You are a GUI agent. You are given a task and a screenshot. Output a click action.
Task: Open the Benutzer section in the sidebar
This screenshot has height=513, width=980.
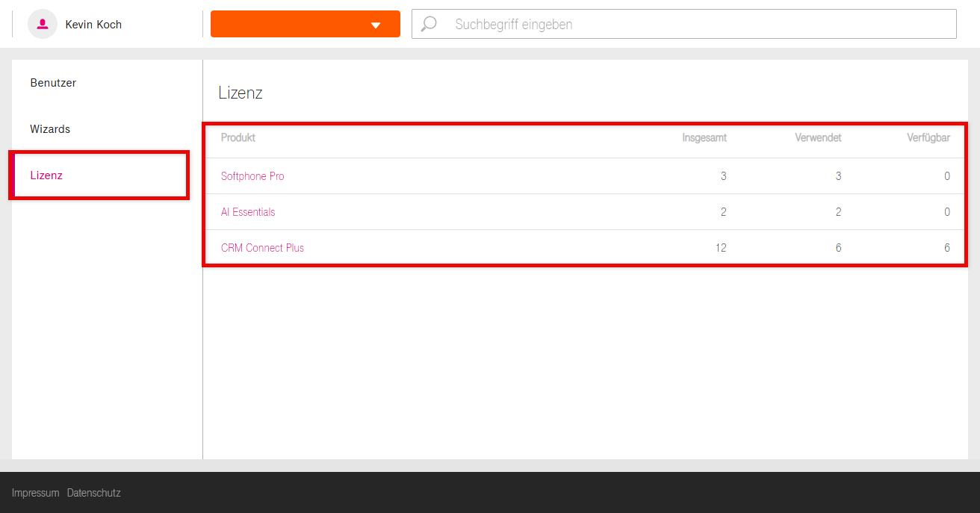tap(53, 83)
